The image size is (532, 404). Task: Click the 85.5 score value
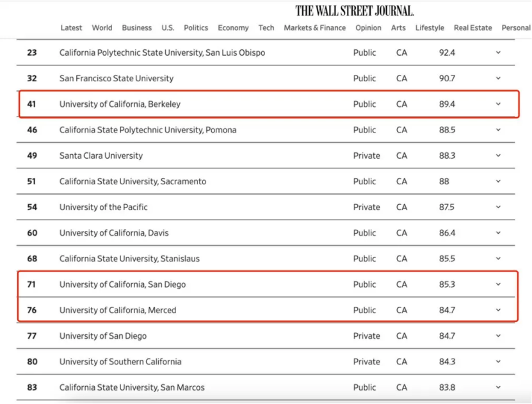click(x=447, y=259)
